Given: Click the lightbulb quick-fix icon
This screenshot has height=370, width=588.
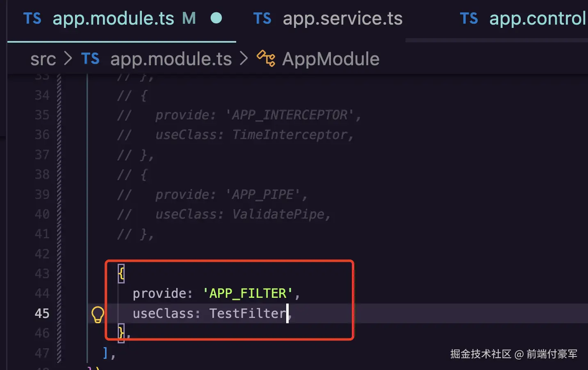Looking at the screenshot, I should point(98,315).
